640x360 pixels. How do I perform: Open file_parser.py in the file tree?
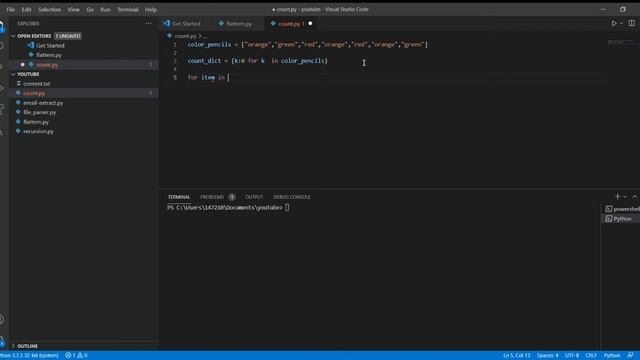point(40,112)
